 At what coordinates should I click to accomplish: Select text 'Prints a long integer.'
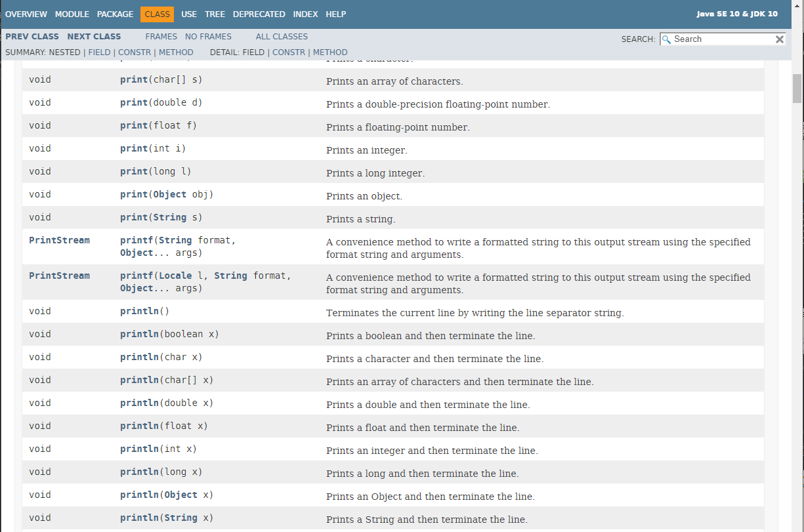[375, 173]
